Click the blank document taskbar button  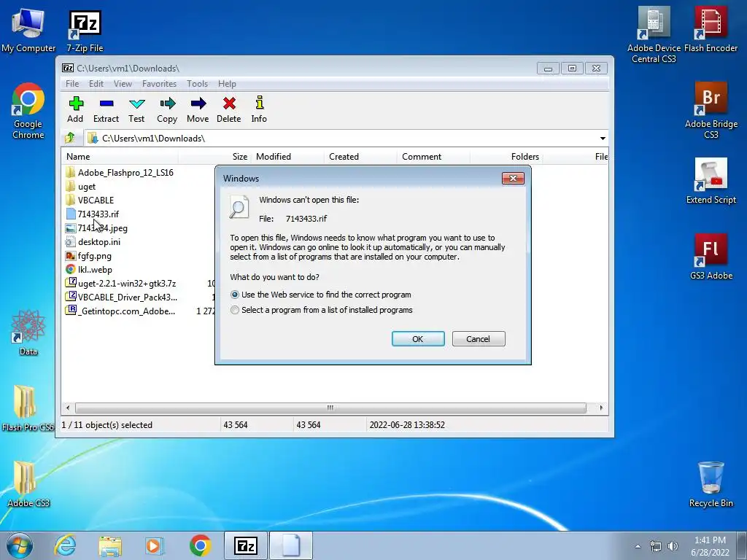(291, 545)
